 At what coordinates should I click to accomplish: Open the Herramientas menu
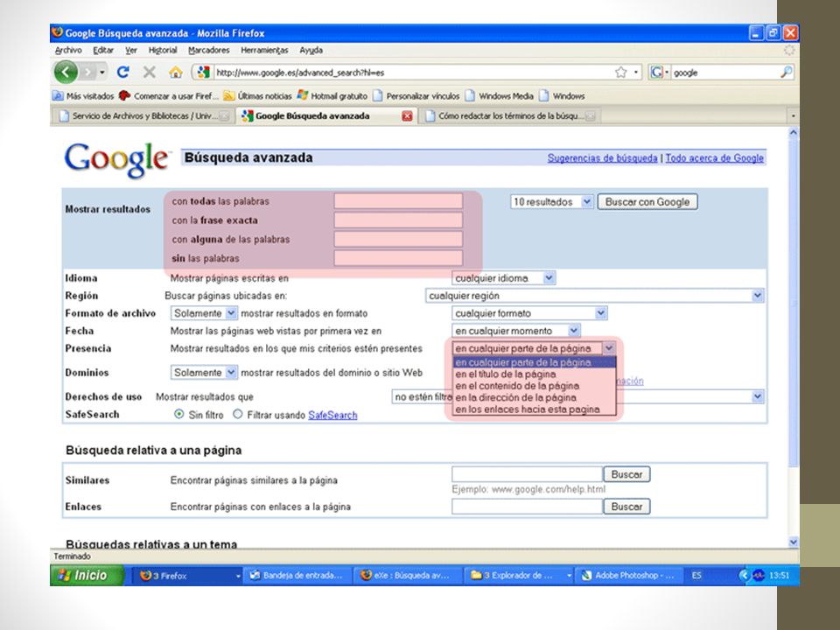tap(264, 50)
